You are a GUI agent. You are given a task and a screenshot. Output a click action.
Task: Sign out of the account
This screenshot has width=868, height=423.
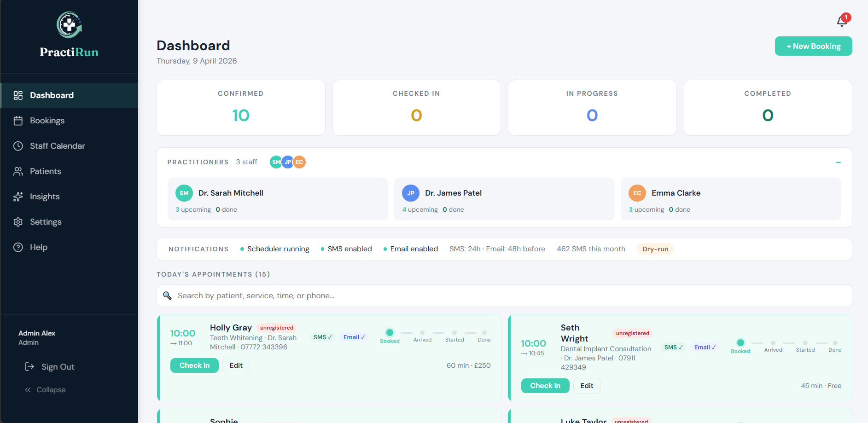(x=50, y=367)
